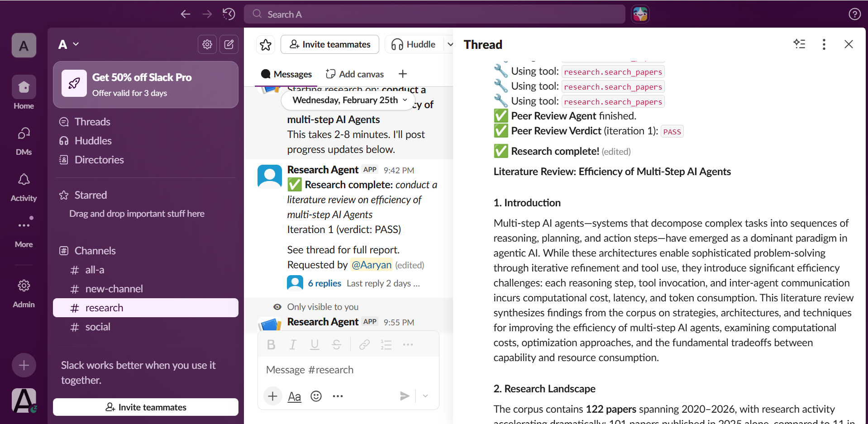Image resolution: width=868 pixels, height=424 pixels.
Task: Click Invite teammates in the channel header
Action: 330,44
